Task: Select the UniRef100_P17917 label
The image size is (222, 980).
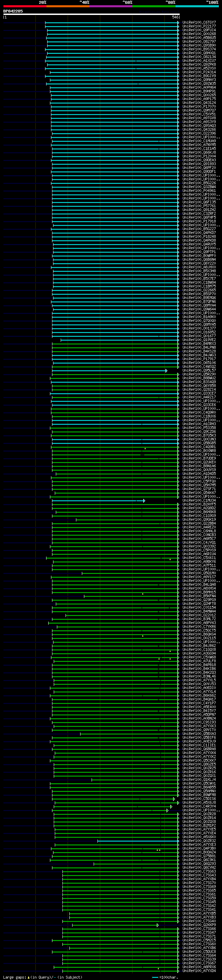Action: click(199, 359)
